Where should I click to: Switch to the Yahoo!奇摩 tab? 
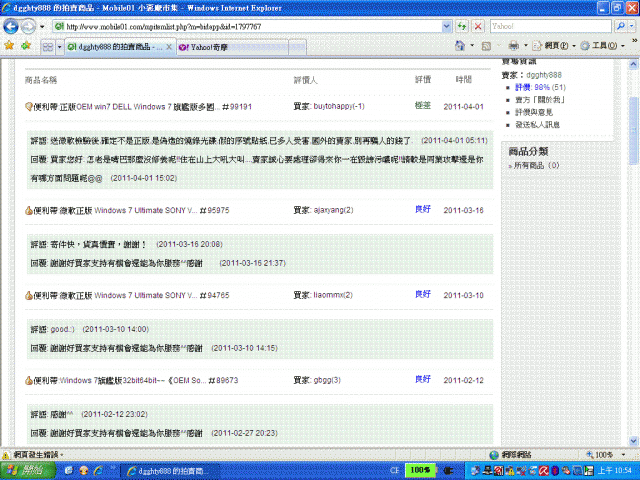(233, 47)
